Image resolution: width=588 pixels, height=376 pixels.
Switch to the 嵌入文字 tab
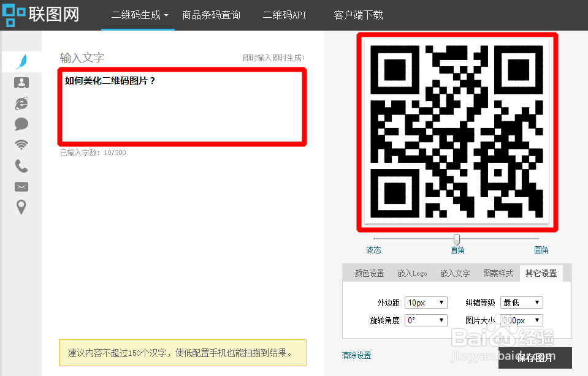point(455,273)
